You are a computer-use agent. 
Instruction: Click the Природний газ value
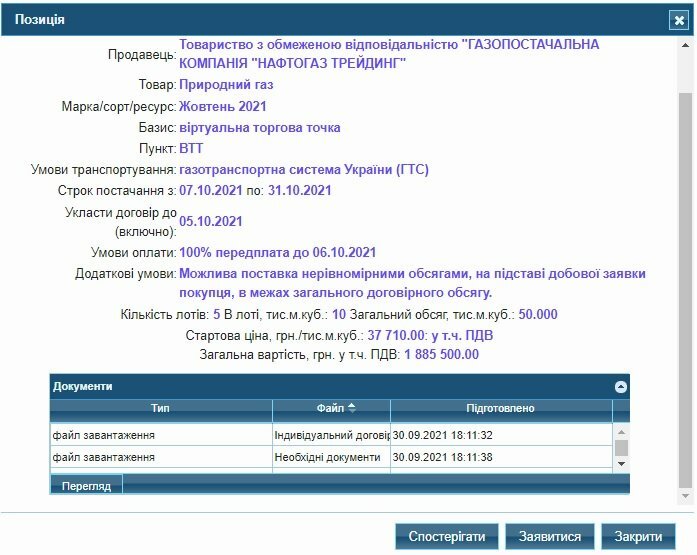[x=226, y=85]
